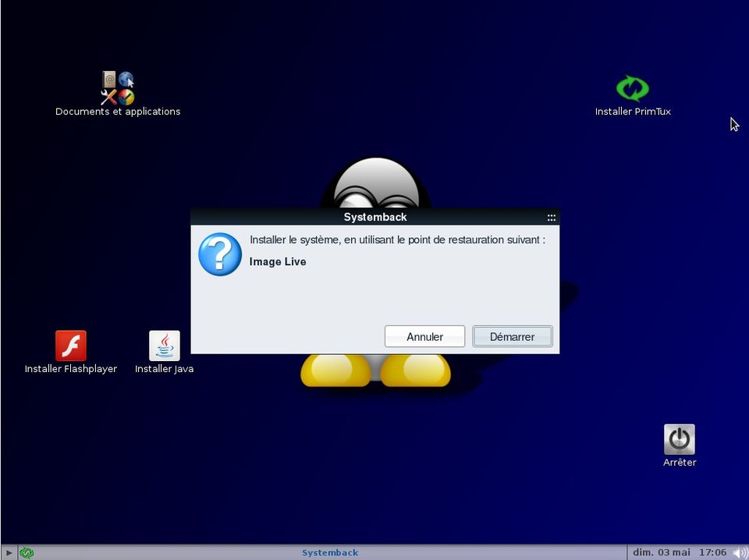Select the Image Live restore point text
The height and width of the screenshot is (560, 749).
[278, 261]
